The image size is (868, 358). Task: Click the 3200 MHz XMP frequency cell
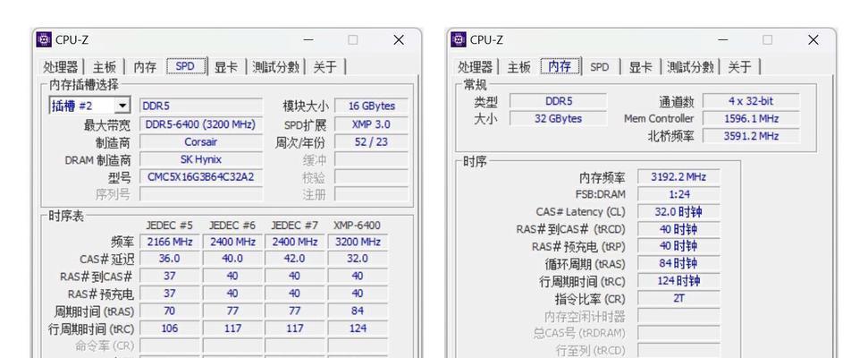(358, 243)
